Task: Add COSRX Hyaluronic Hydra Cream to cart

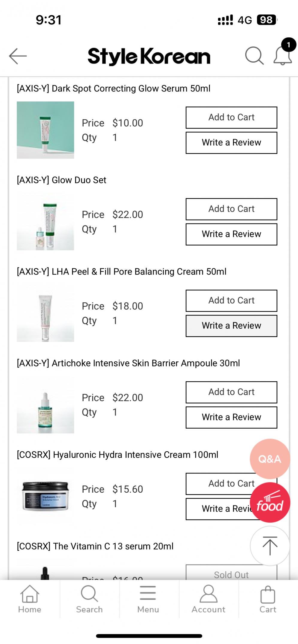Action: pos(222,484)
